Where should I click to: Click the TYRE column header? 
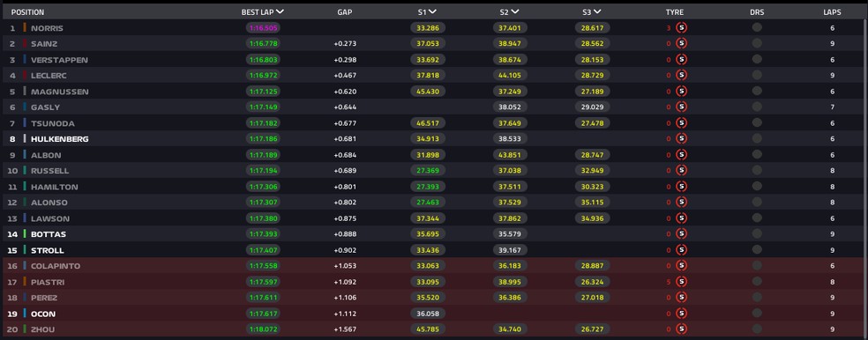coord(674,12)
